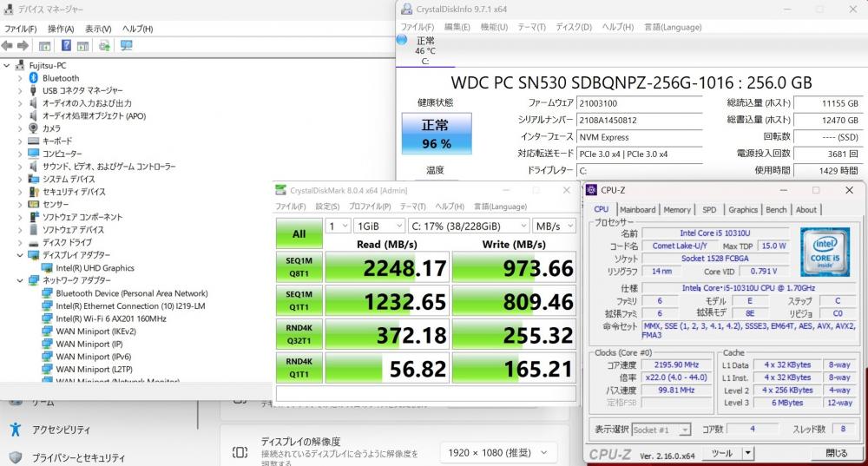Open test count dropdown in CrystalDiskMark
This screenshot has width=868, height=466.
coord(338,226)
